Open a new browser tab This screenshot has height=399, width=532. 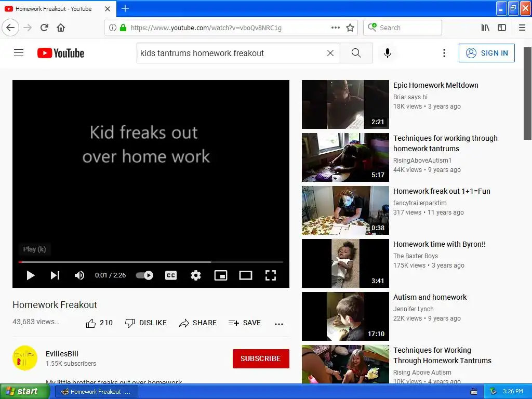[x=125, y=8]
